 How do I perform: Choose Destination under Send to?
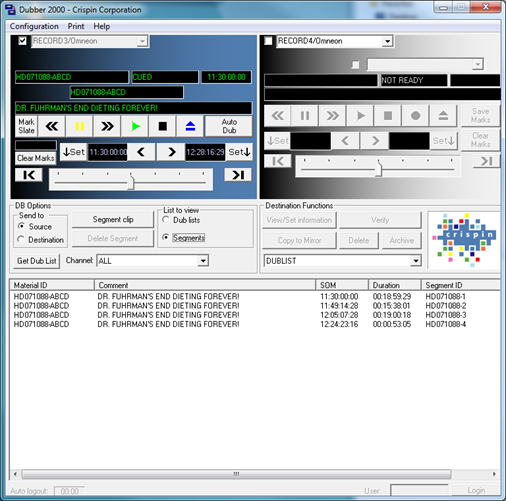click(21, 239)
